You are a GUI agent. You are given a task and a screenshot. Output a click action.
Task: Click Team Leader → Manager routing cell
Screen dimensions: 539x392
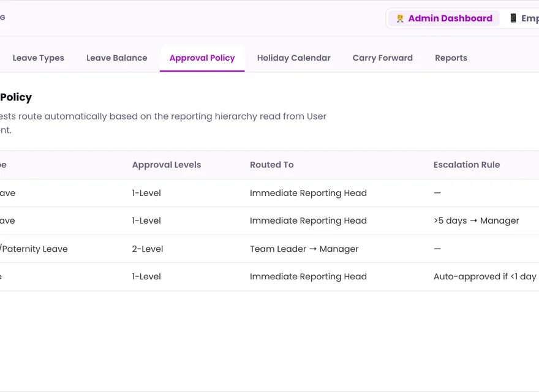point(304,249)
